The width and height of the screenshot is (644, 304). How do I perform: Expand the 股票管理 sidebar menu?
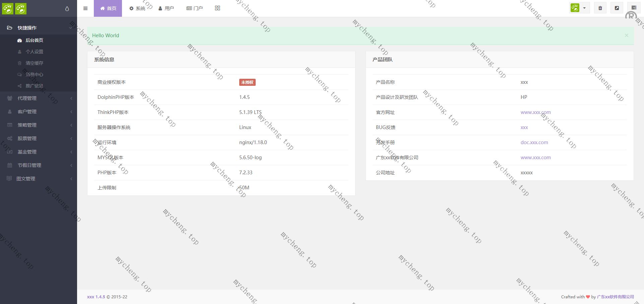point(27,138)
